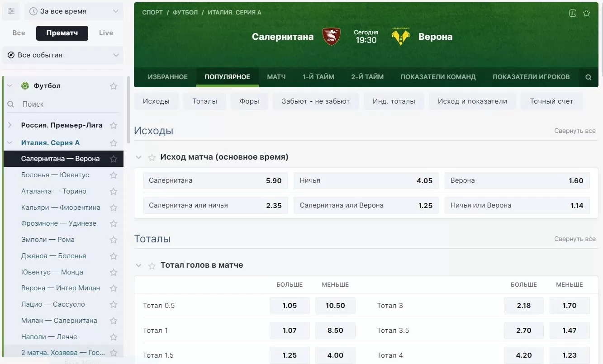Image resolution: width=603 pixels, height=364 pixels.
Task: Click Свернуть все next to Исходы
Action: [x=575, y=131]
